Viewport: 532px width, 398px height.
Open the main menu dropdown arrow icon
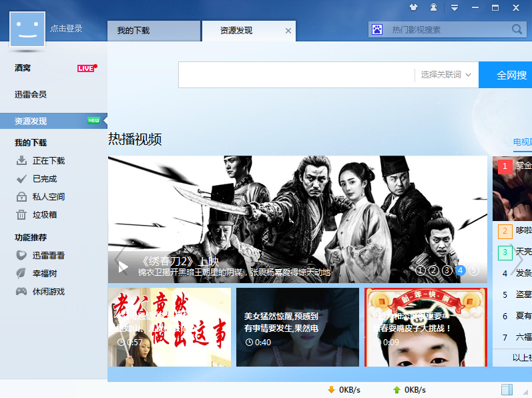pyautogui.click(x=455, y=7)
